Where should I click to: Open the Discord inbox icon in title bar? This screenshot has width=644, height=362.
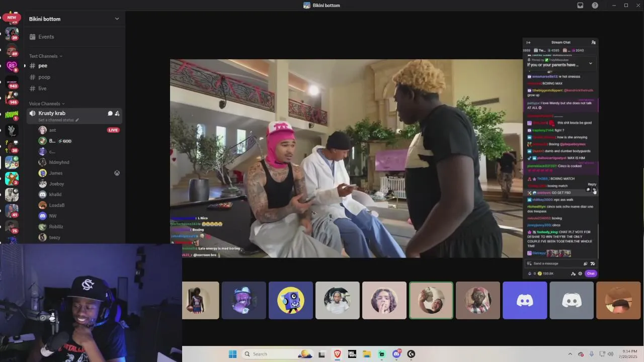pyautogui.click(x=580, y=6)
